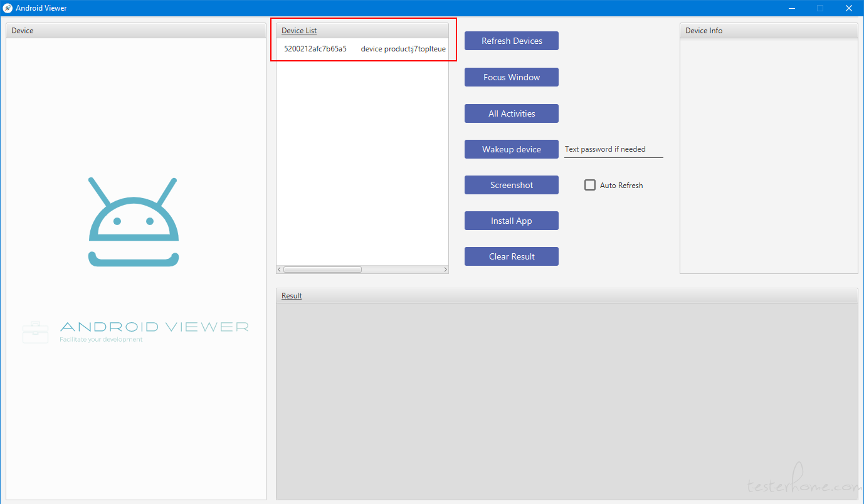Wake up the device
864x504 pixels.
point(511,149)
